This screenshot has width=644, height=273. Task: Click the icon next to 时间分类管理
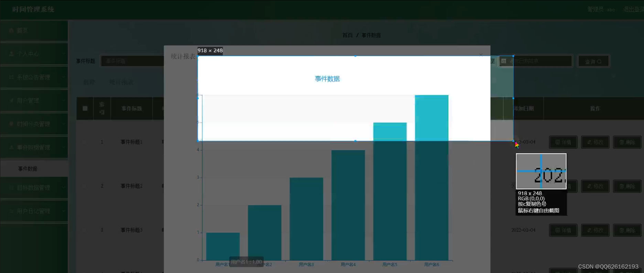coord(11,124)
